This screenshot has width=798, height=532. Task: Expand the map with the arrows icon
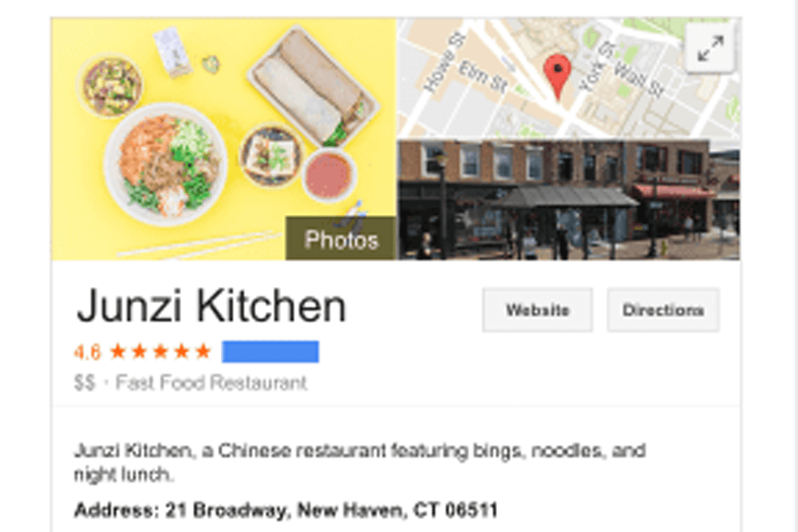(x=710, y=48)
